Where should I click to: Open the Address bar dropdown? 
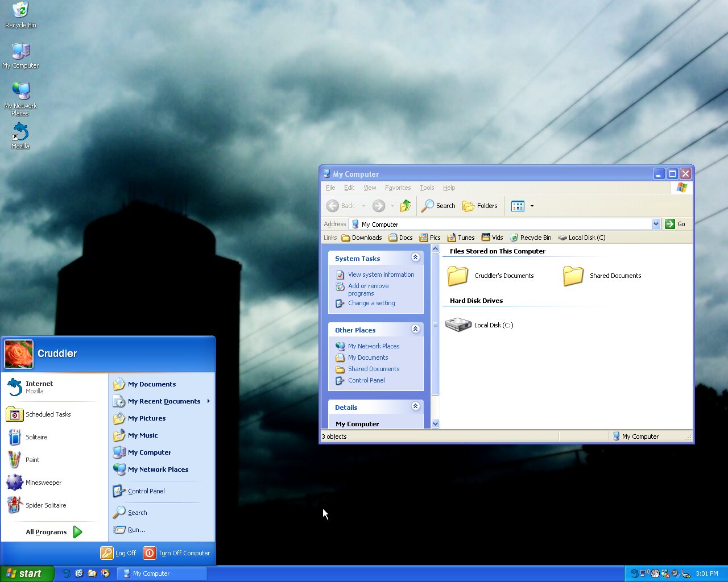coord(656,224)
